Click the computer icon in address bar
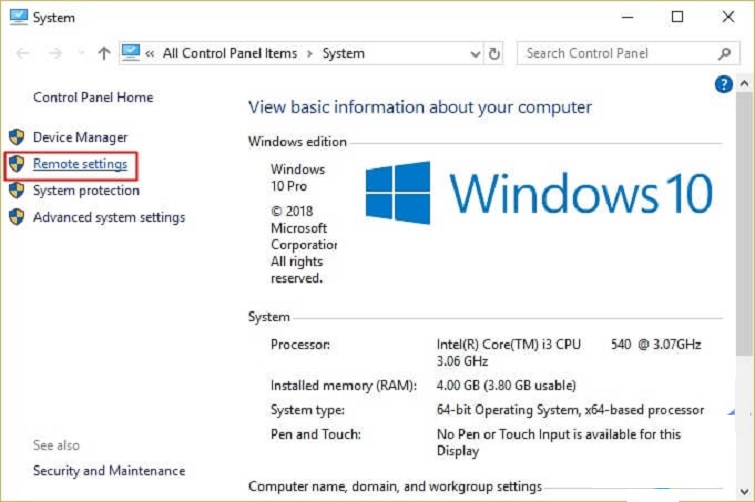 130,53
